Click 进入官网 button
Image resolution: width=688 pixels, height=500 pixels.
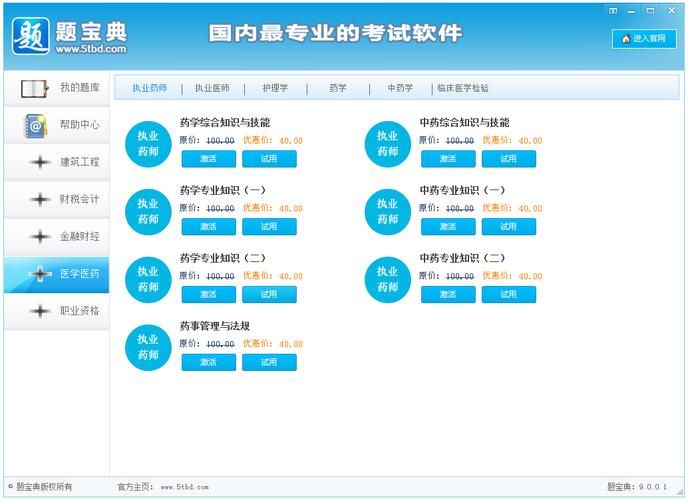click(644, 39)
